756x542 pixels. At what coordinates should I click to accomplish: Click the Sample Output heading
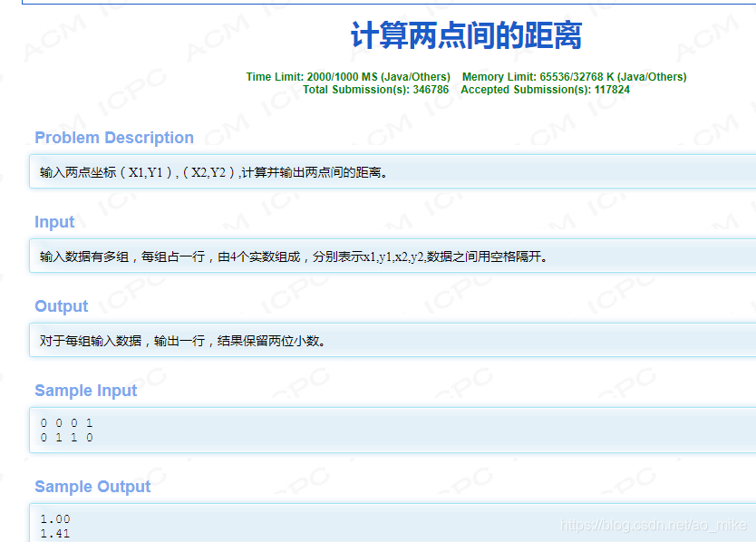(x=92, y=487)
